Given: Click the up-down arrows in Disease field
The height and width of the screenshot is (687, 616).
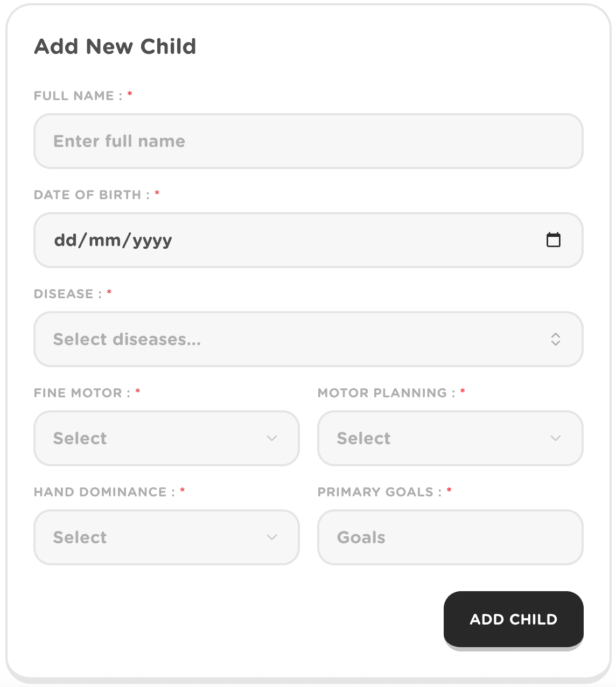Looking at the screenshot, I should pos(555,339).
